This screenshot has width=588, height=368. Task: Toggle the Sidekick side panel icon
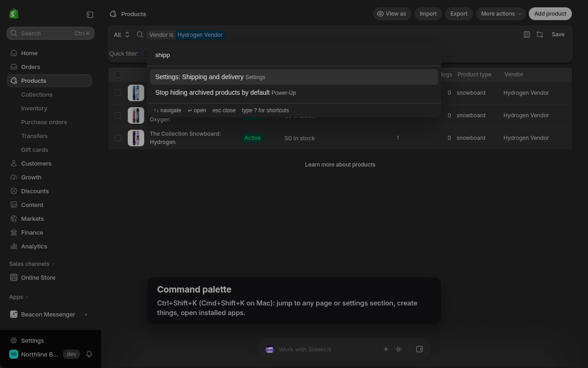point(419,349)
